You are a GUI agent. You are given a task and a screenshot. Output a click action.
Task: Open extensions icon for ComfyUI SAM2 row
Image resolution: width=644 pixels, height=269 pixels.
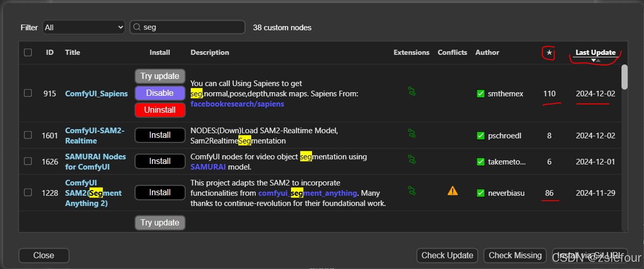tap(411, 191)
